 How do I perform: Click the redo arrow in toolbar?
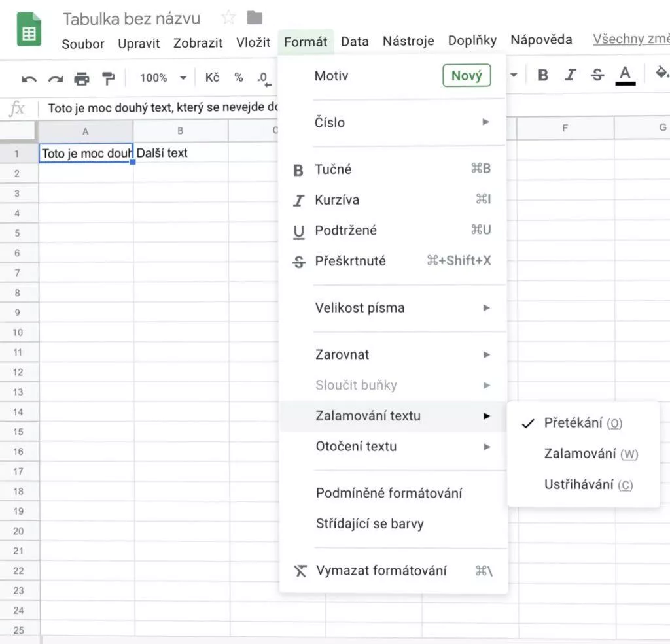pyautogui.click(x=56, y=79)
